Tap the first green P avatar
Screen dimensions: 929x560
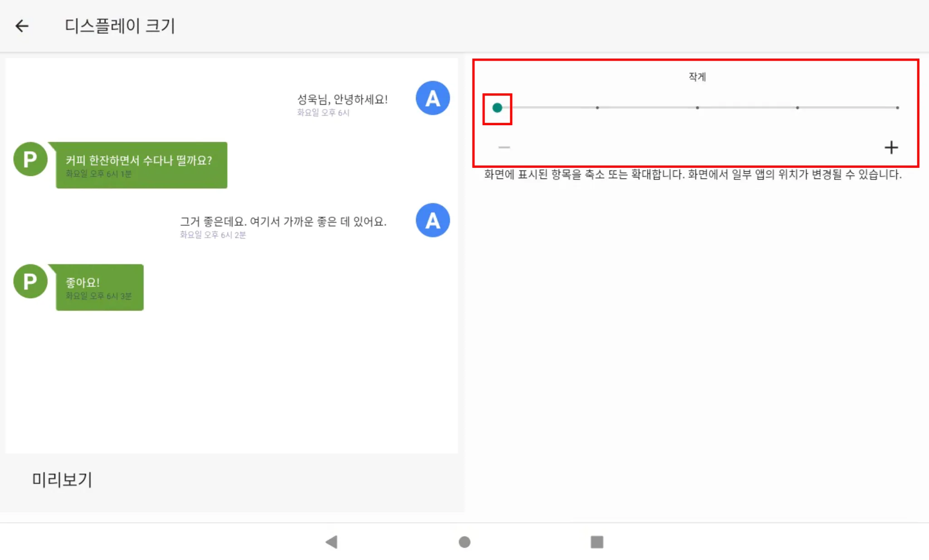30,159
